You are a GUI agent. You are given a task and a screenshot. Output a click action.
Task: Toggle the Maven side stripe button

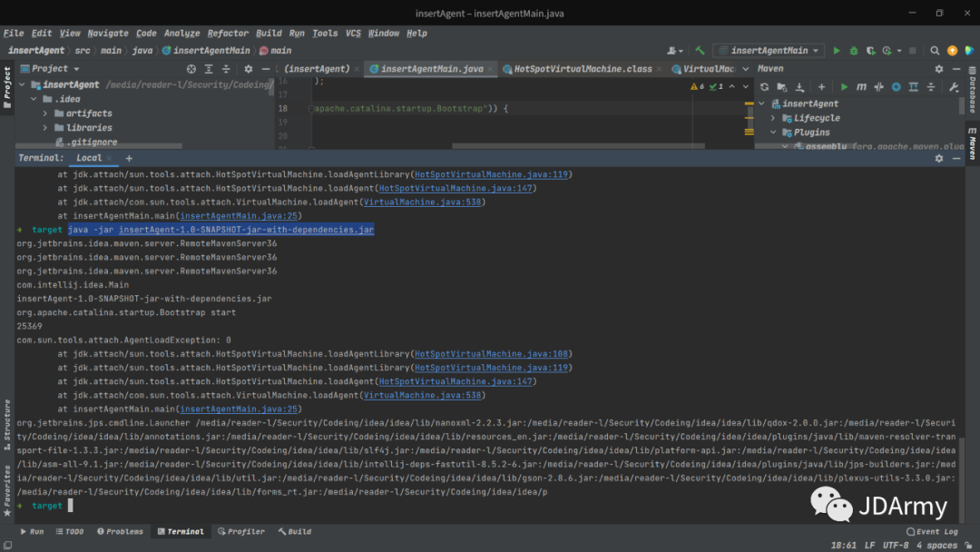[973, 143]
